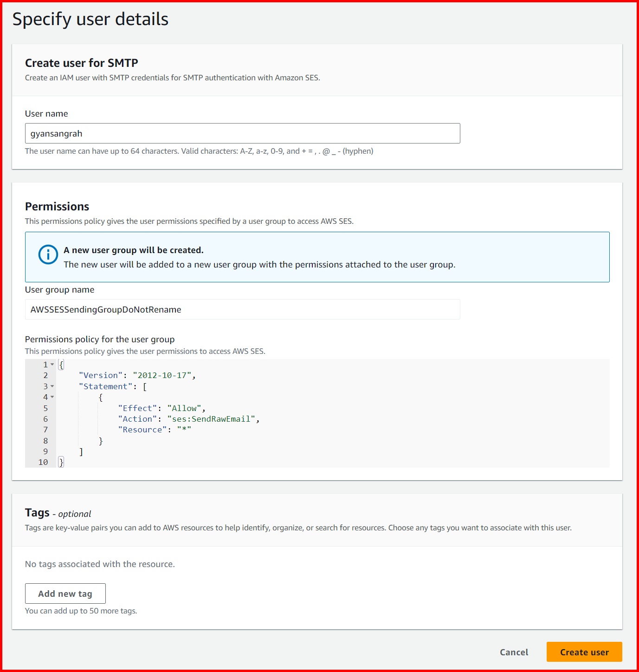Click Cancel to abandon user creation
The width and height of the screenshot is (639, 672).
(x=514, y=652)
